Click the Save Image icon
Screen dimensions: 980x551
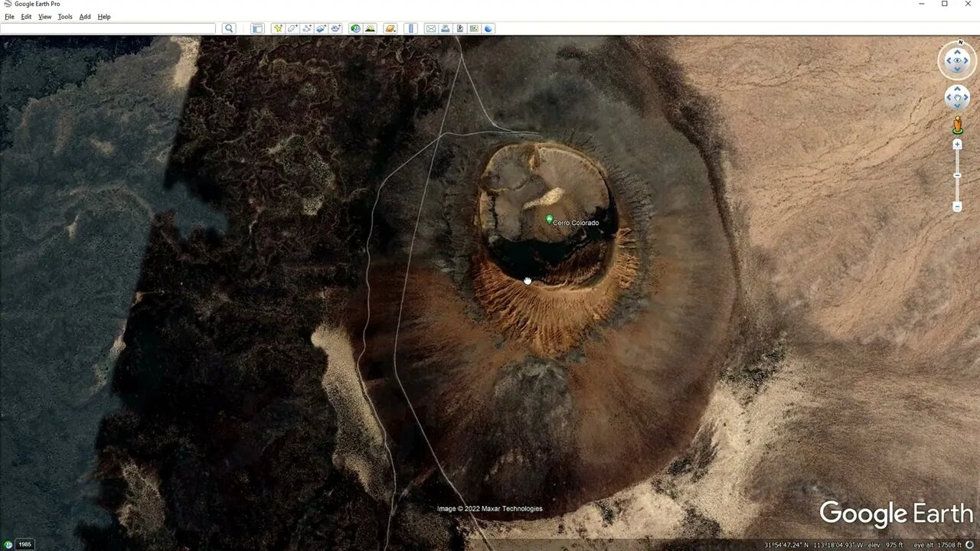pyautogui.click(x=460, y=28)
